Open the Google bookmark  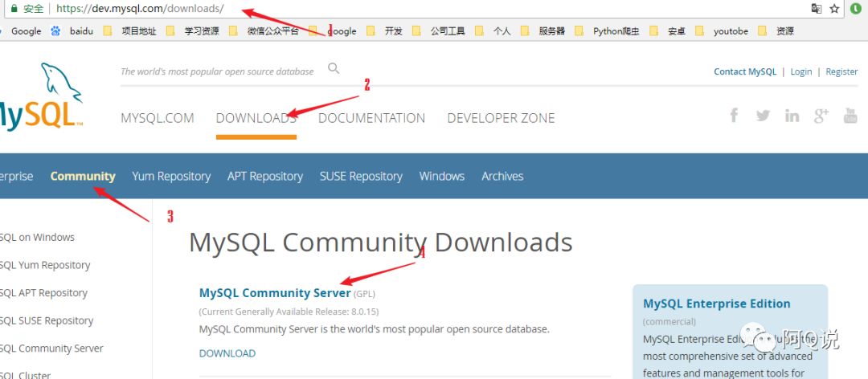click(26, 31)
